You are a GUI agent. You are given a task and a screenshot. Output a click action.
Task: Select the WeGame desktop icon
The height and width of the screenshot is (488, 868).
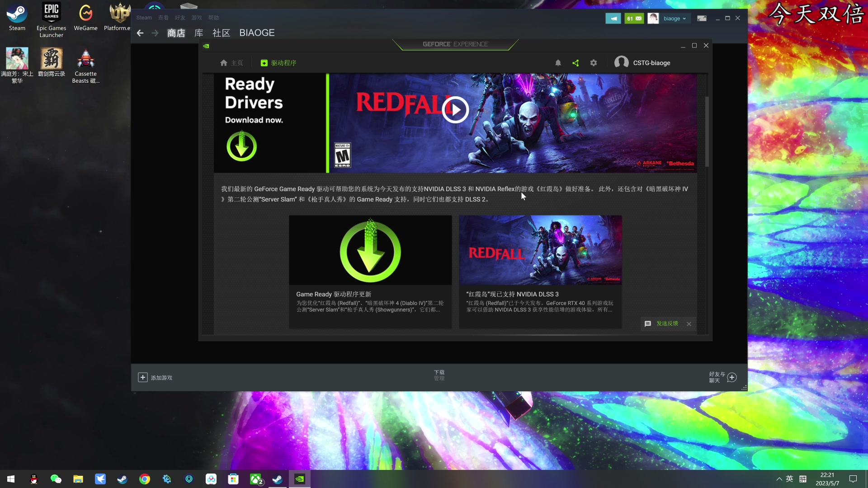pyautogui.click(x=85, y=18)
